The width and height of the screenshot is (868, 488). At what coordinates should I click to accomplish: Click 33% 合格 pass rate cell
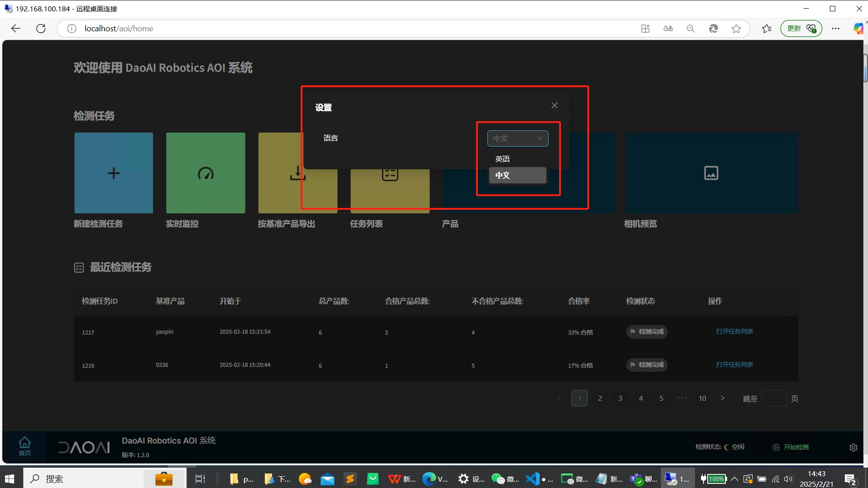580,332
